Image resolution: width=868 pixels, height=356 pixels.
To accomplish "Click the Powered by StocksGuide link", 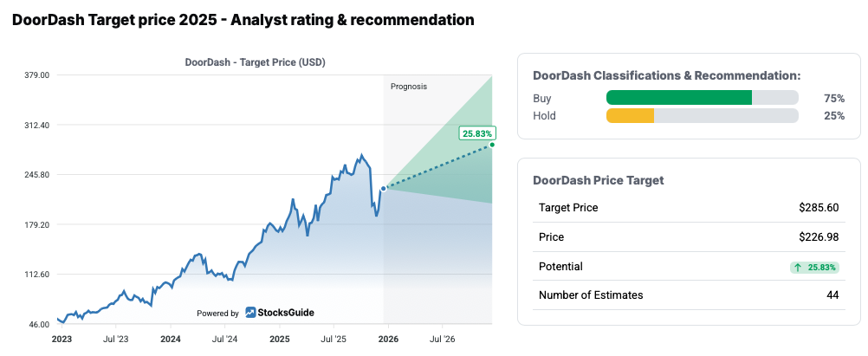I will pyautogui.click(x=256, y=313).
